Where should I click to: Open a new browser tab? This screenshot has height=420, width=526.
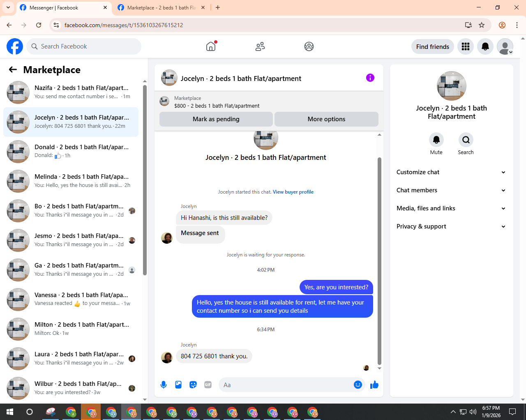pos(218,7)
